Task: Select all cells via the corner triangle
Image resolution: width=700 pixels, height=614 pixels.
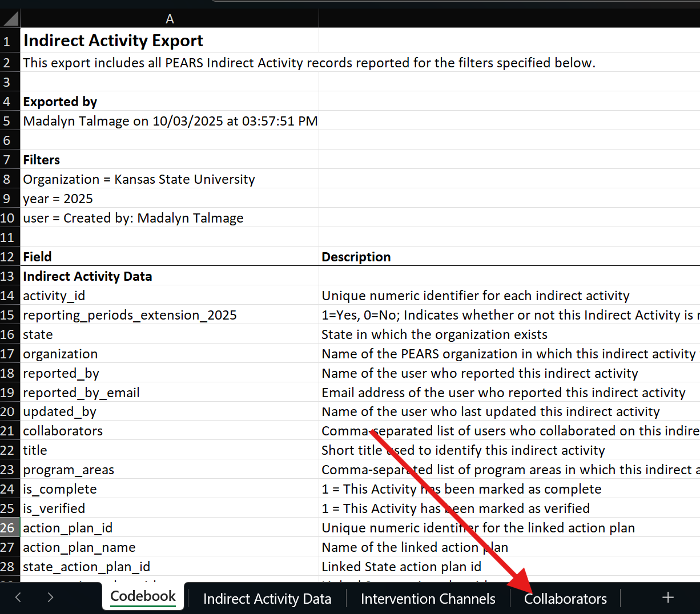Action: click(x=10, y=18)
